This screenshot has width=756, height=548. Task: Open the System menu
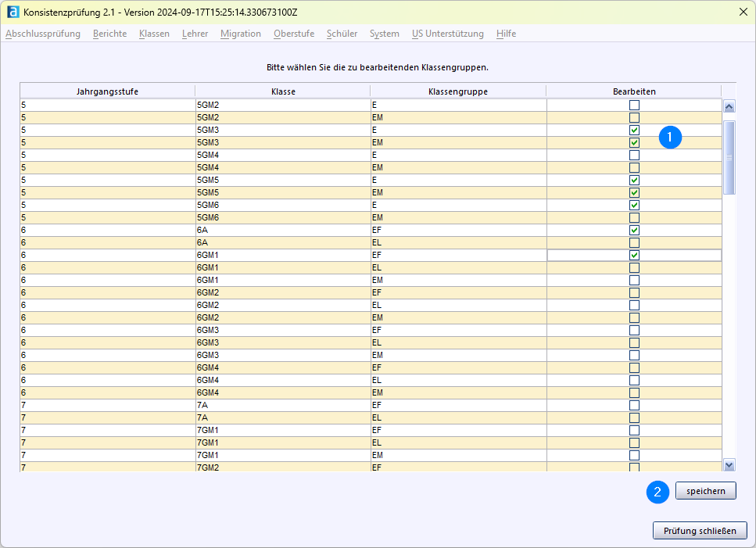tap(385, 34)
